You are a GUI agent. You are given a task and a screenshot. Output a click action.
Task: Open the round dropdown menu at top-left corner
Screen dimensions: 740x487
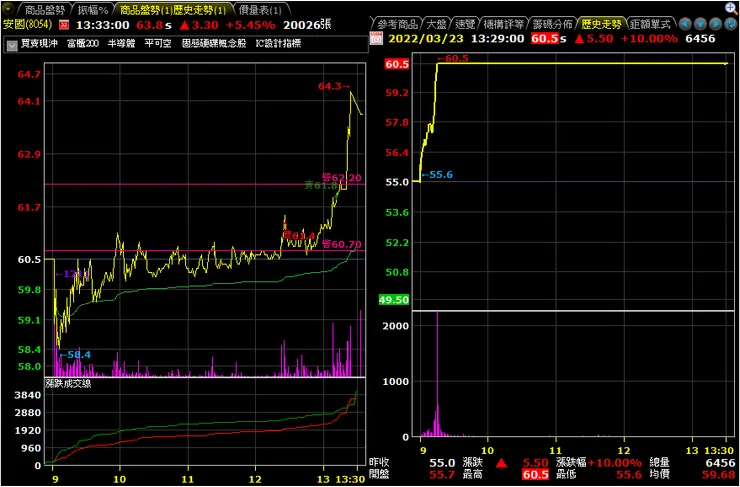pos(9,9)
